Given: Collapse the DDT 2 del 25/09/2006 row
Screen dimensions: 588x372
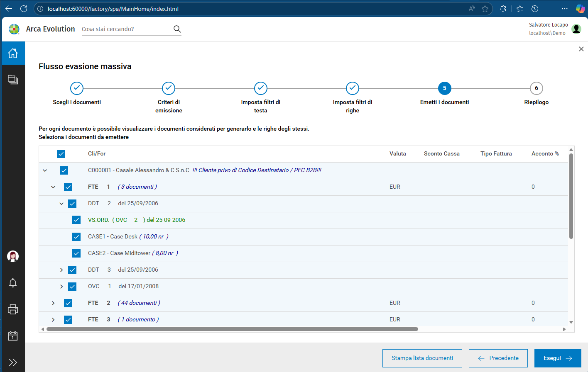Looking at the screenshot, I should coord(61,203).
